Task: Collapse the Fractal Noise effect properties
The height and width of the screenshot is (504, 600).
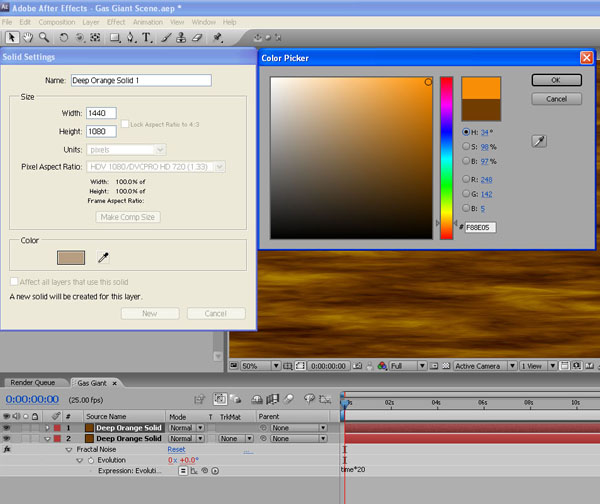Action: pyautogui.click(x=68, y=450)
